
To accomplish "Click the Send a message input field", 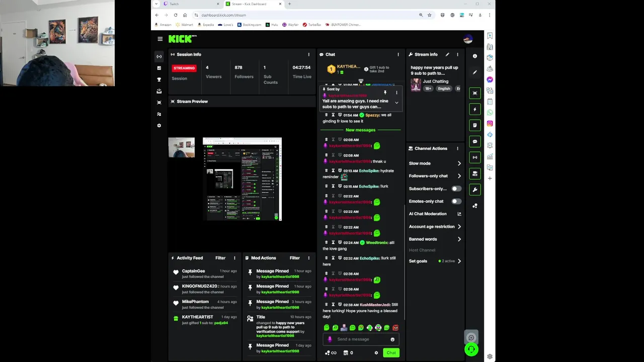I will point(361,339).
